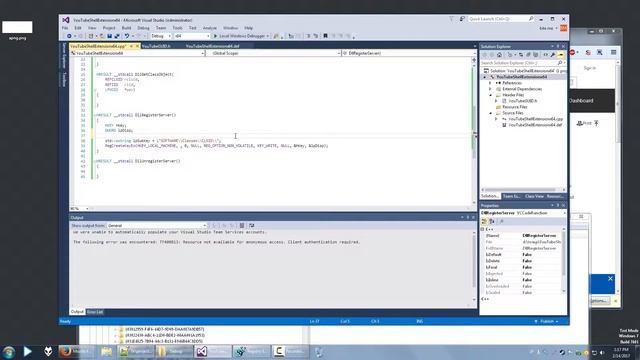Select YouTubeGUID.h in Solution Explorer
The height and width of the screenshot is (360, 640).
522,101
